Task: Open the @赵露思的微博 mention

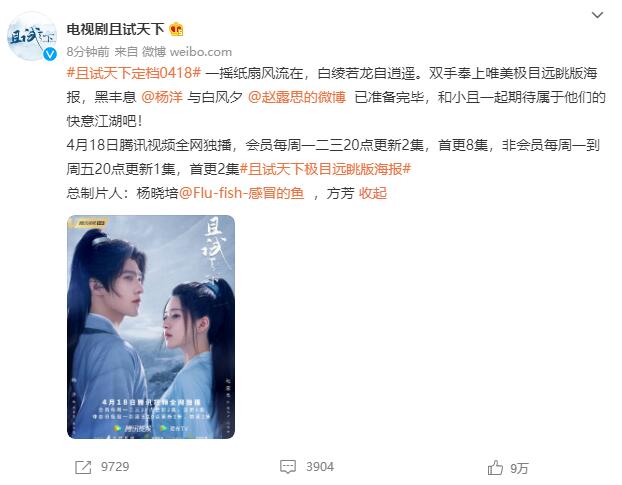Action: (297, 97)
